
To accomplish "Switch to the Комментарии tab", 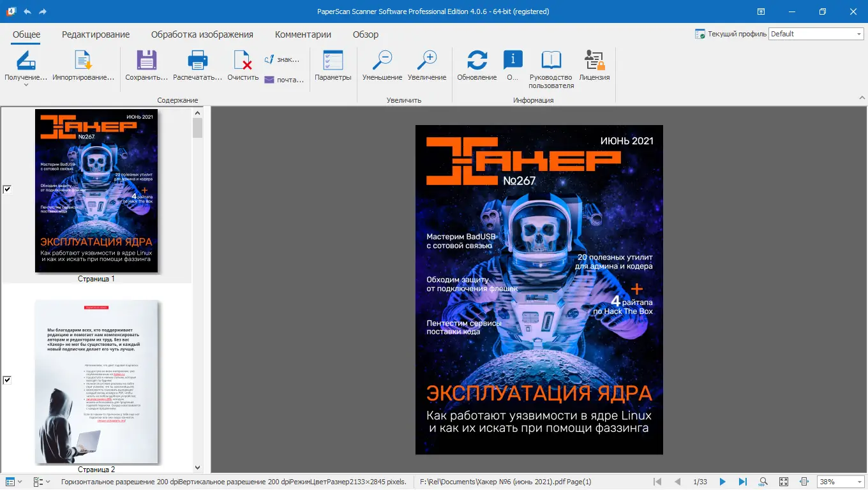I will point(303,34).
